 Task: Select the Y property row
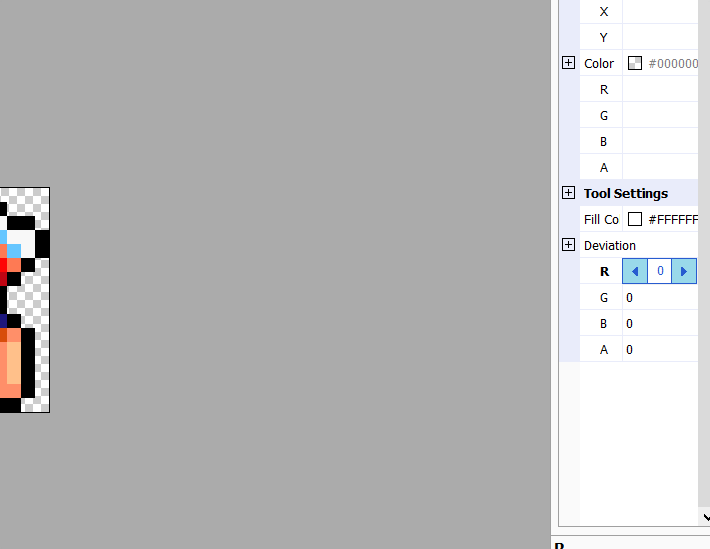[x=639, y=37]
